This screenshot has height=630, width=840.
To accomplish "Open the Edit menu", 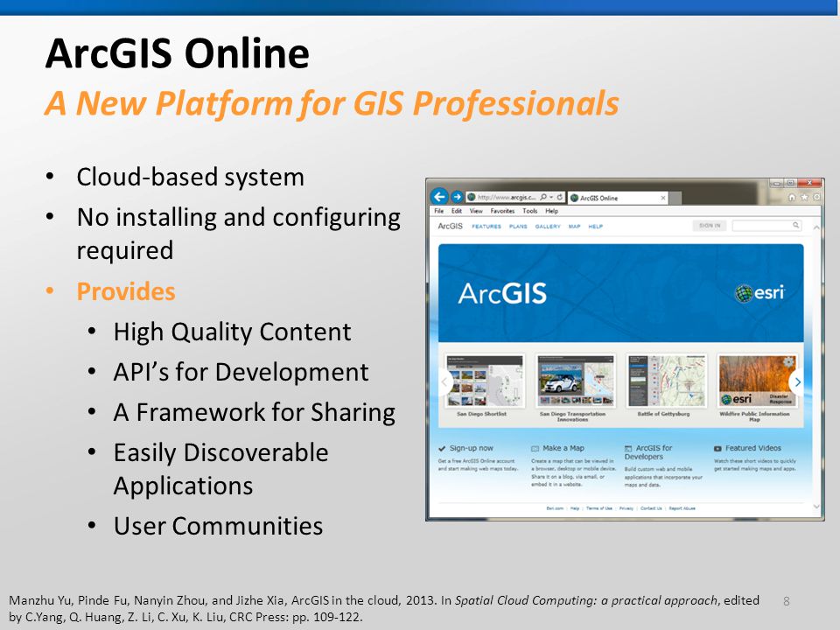I will [x=457, y=211].
